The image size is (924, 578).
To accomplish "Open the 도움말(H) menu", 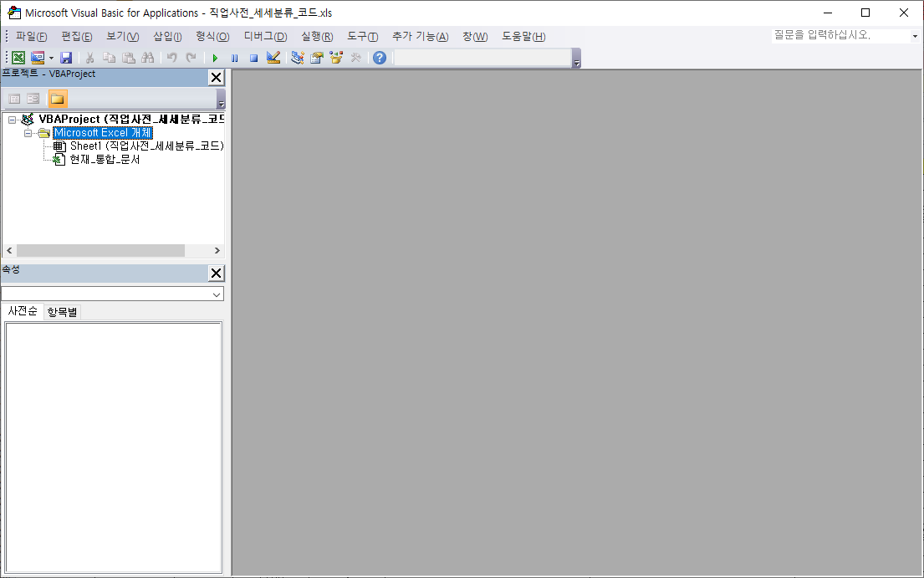I will click(523, 37).
